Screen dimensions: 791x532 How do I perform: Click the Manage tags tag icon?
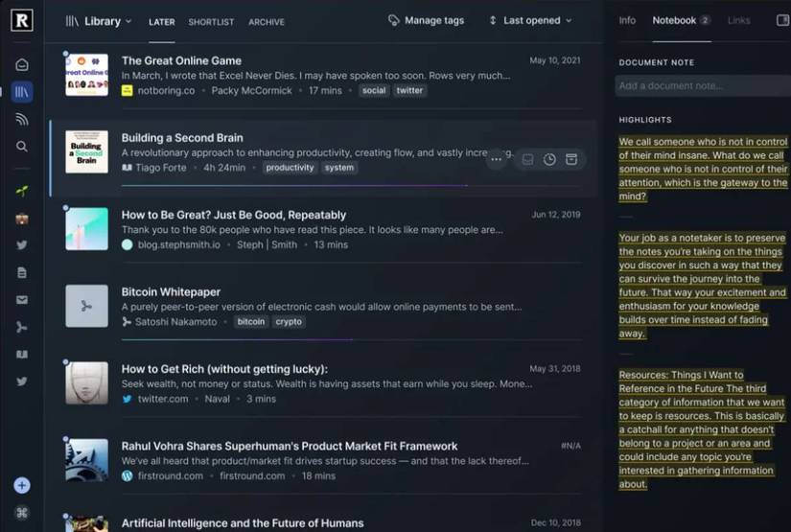click(x=393, y=20)
